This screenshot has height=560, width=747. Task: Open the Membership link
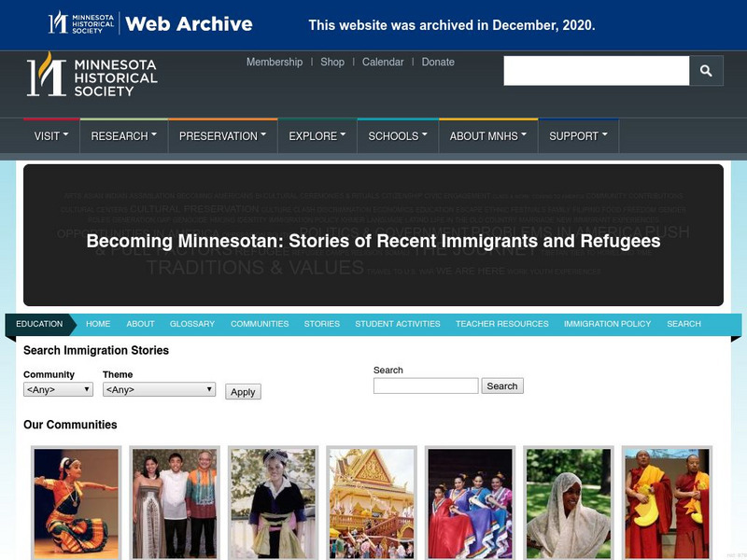[275, 62]
